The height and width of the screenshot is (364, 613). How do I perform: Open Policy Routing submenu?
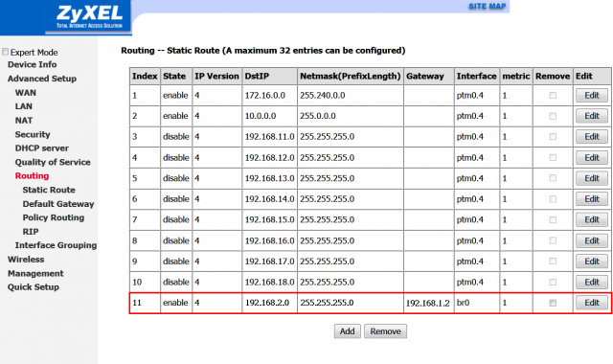(54, 217)
